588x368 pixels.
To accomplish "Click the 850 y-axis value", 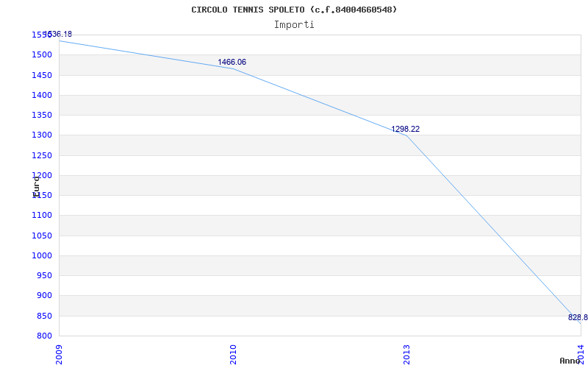I will click(44, 316).
